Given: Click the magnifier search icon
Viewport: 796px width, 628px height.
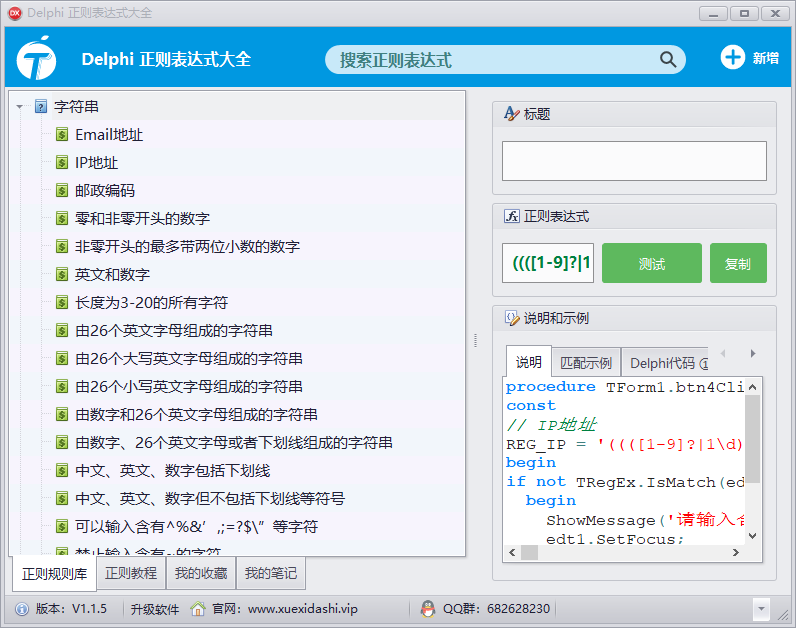Looking at the screenshot, I should [x=668, y=59].
